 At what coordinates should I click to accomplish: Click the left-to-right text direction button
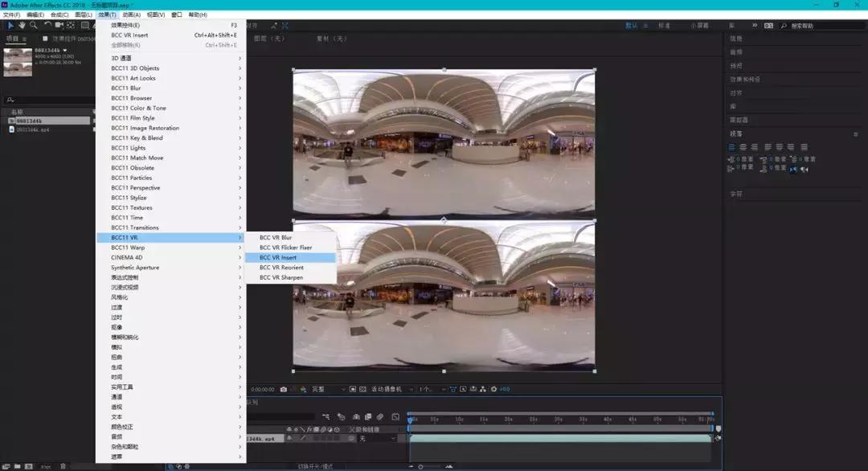click(x=793, y=170)
